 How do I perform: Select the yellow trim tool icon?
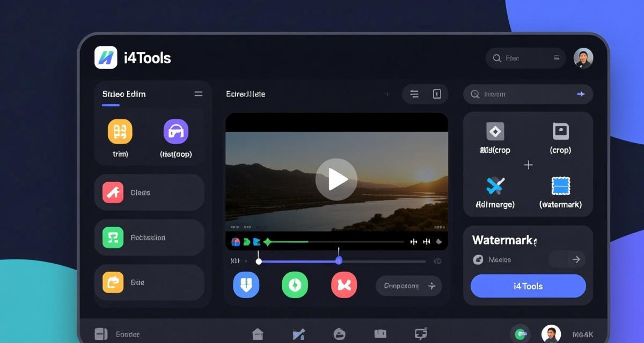(120, 131)
